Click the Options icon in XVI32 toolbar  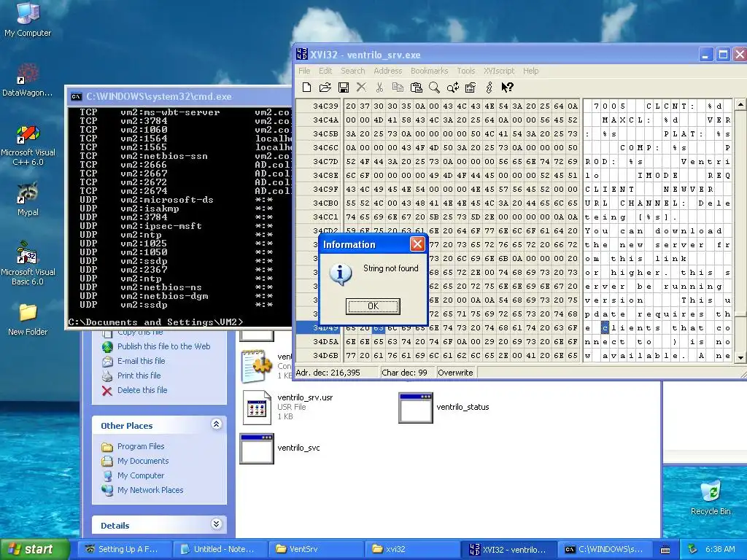coord(471,87)
